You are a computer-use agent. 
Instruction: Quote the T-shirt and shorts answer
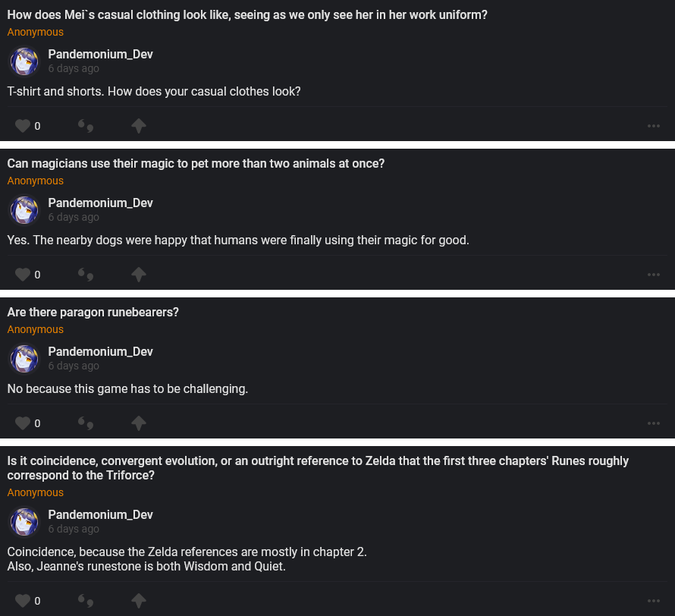[x=86, y=126]
